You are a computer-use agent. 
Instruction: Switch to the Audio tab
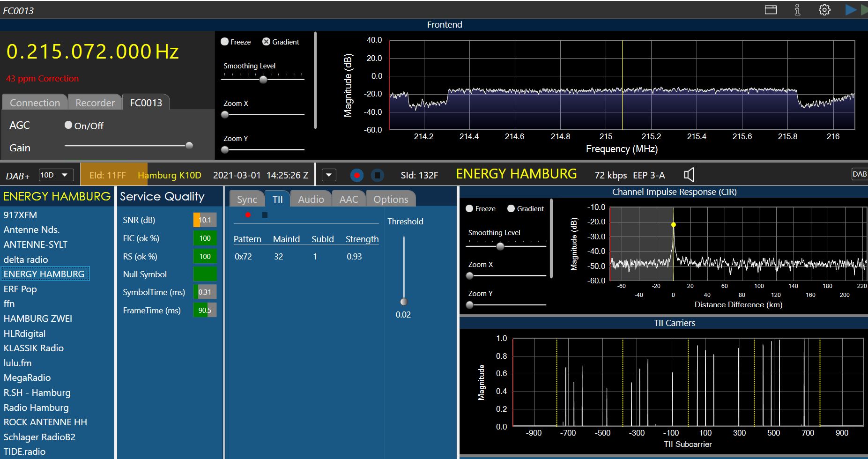tap(311, 199)
